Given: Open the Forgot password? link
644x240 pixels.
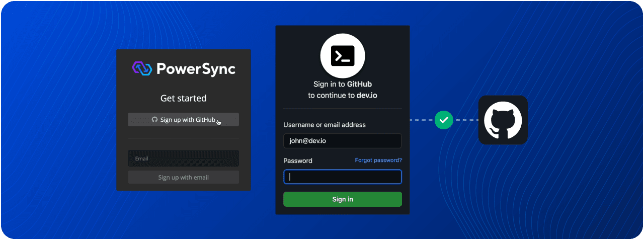Looking at the screenshot, I should pos(378,161).
